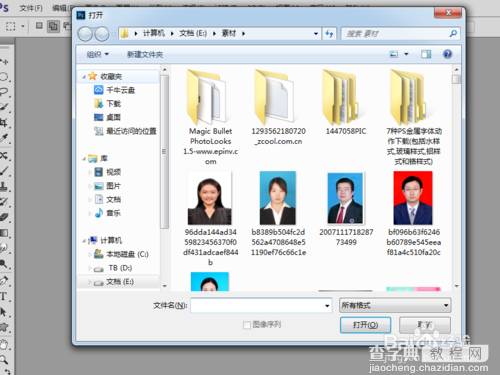Select the Type tool in the toolbox
The width and height of the screenshot is (500, 375).
(x=3, y=296)
